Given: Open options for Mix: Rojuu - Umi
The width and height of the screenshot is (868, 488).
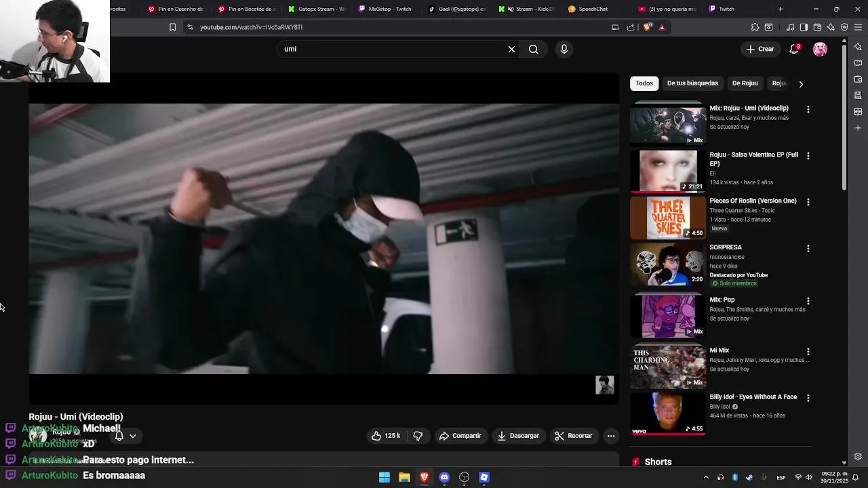Looking at the screenshot, I should click(808, 109).
